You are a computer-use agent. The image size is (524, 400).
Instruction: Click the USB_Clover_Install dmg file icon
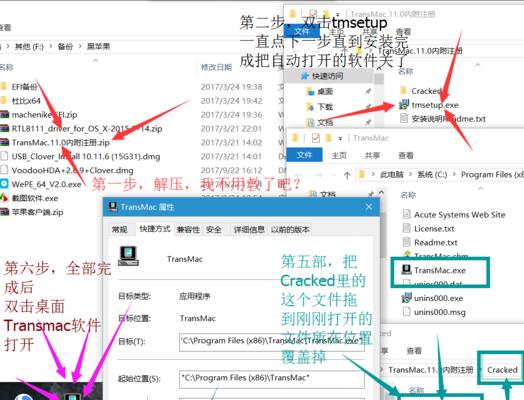pyautogui.click(x=4, y=156)
